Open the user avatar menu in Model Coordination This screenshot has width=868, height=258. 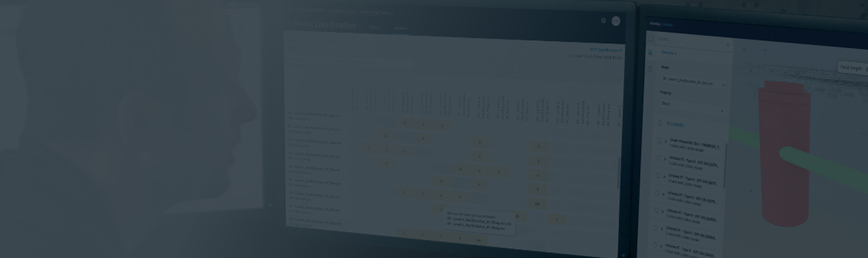(x=616, y=21)
